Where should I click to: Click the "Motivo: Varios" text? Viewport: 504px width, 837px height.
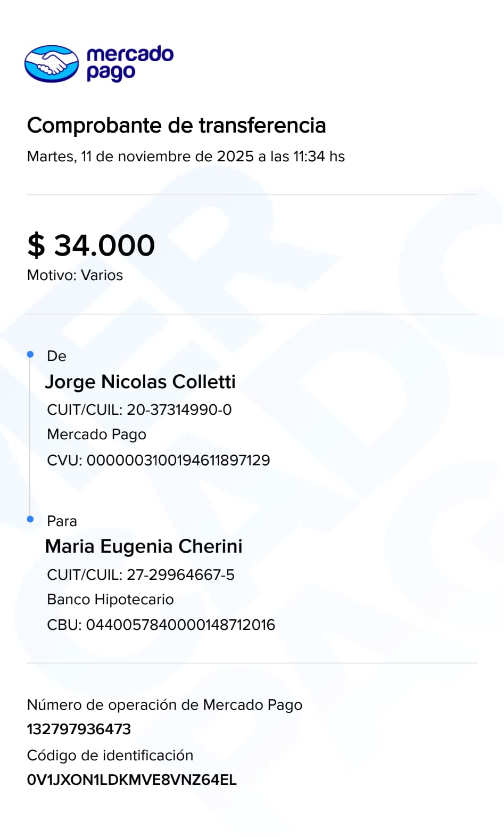click(x=75, y=275)
